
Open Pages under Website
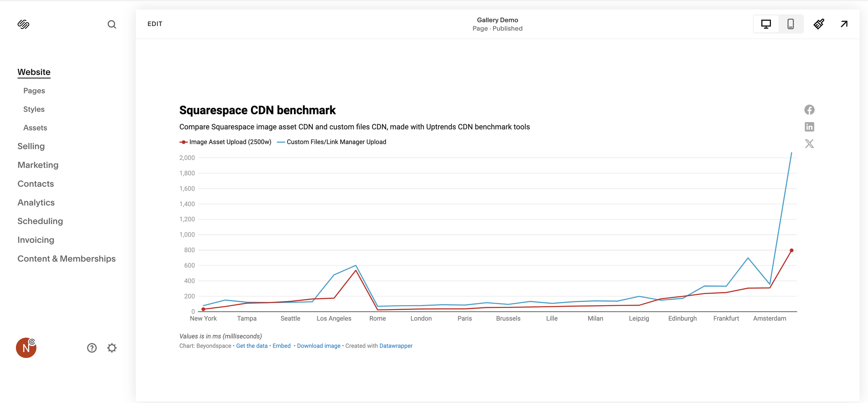pos(34,91)
